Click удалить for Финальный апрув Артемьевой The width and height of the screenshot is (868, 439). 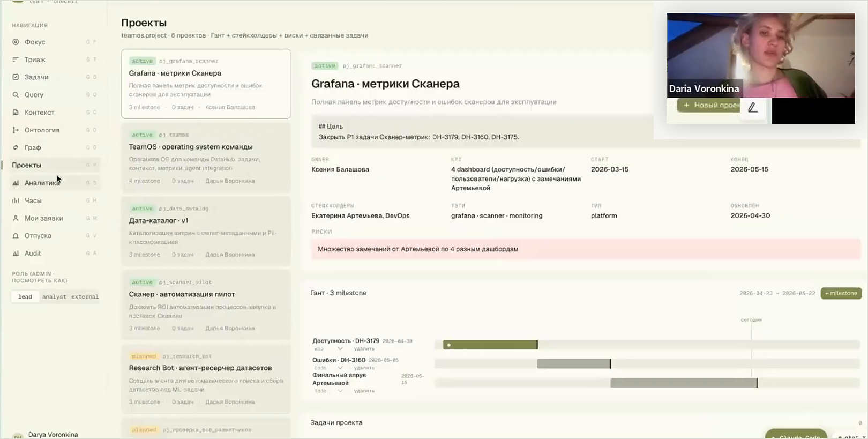click(x=364, y=391)
